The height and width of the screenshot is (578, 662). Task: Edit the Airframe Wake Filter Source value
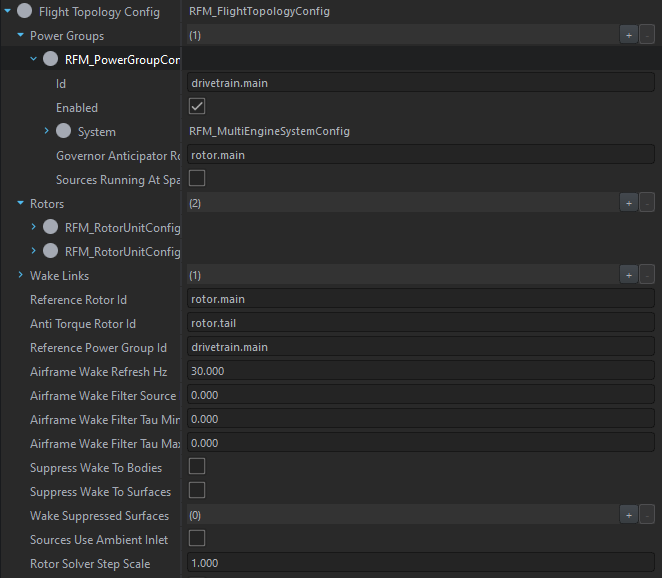[x=421, y=395]
